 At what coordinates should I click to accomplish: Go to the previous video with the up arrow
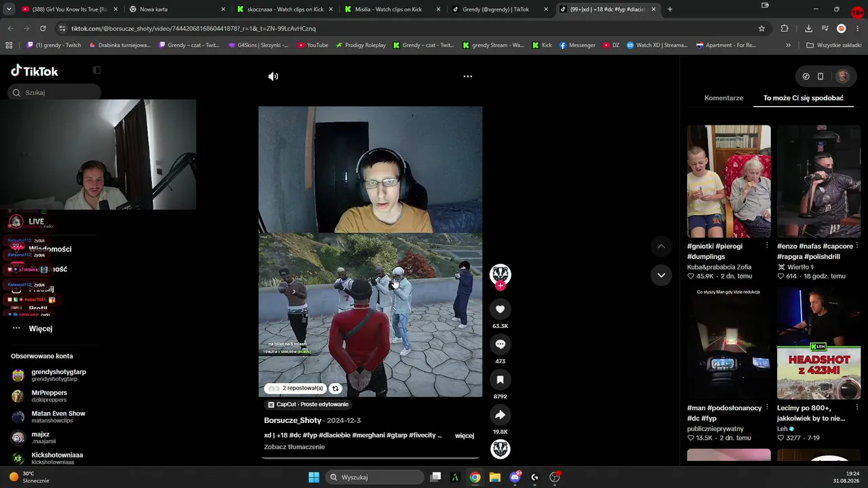pos(661,246)
